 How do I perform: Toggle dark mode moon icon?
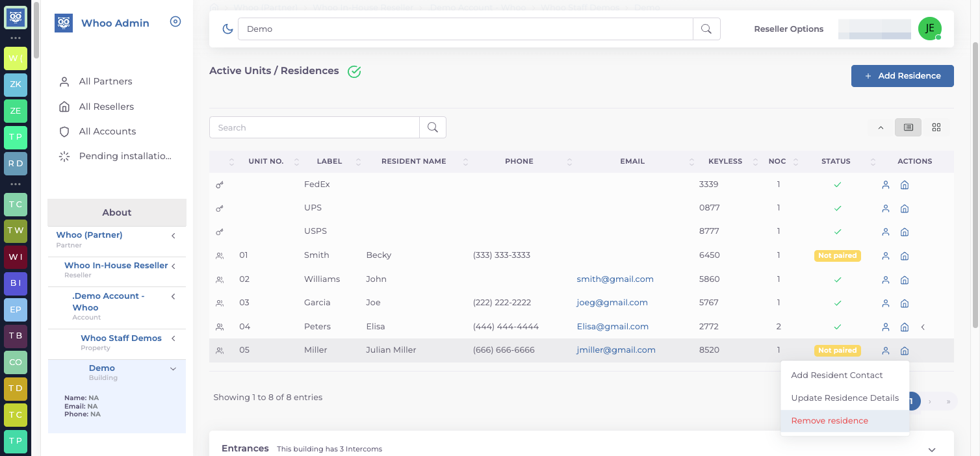(227, 29)
